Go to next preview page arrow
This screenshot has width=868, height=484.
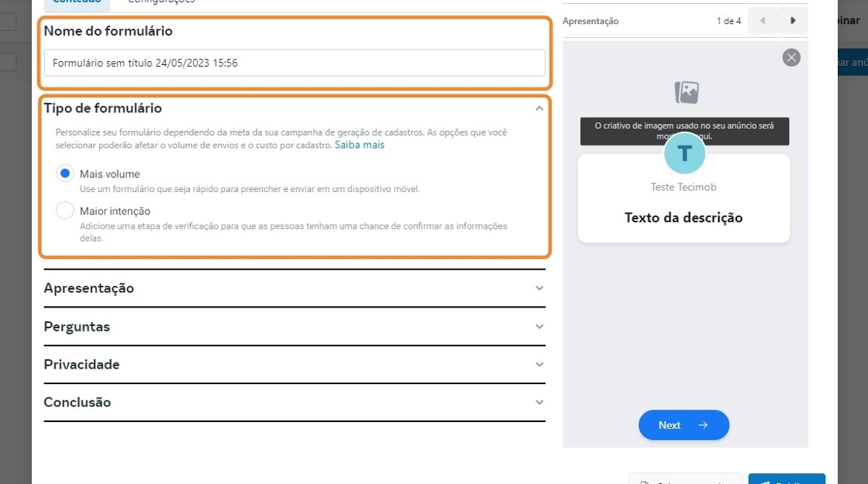coord(793,21)
